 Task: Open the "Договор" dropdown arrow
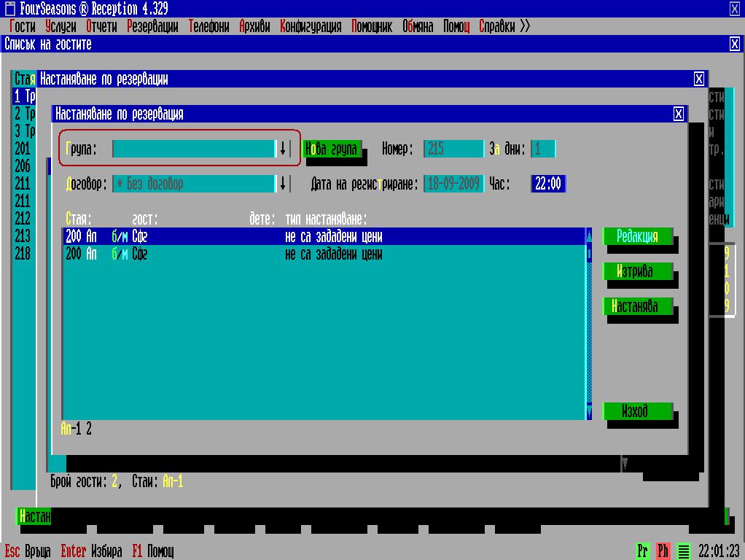coord(283,184)
